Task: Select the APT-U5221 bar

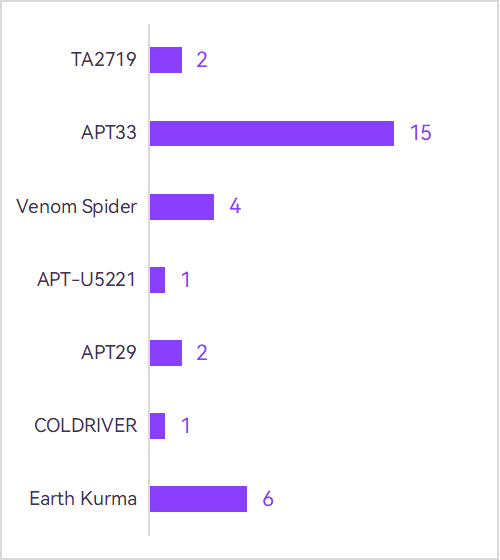Action: pos(158,280)
